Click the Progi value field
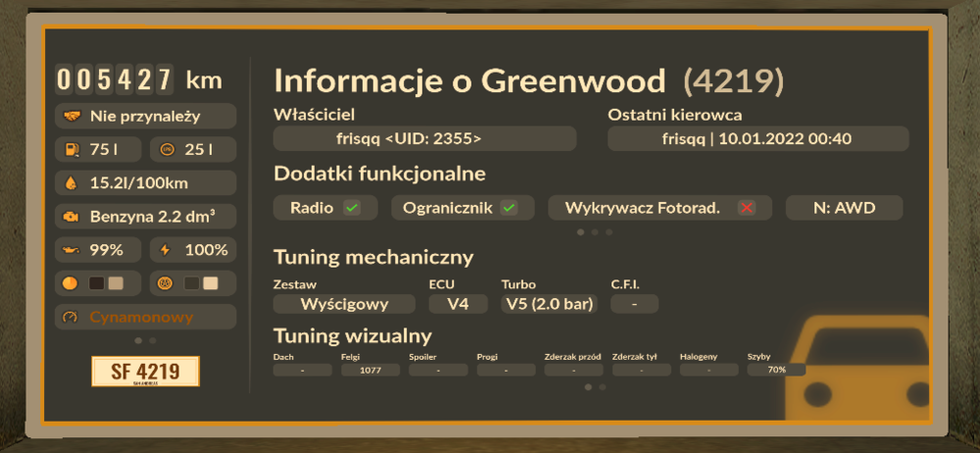980x453 pixels. point(507,370)
